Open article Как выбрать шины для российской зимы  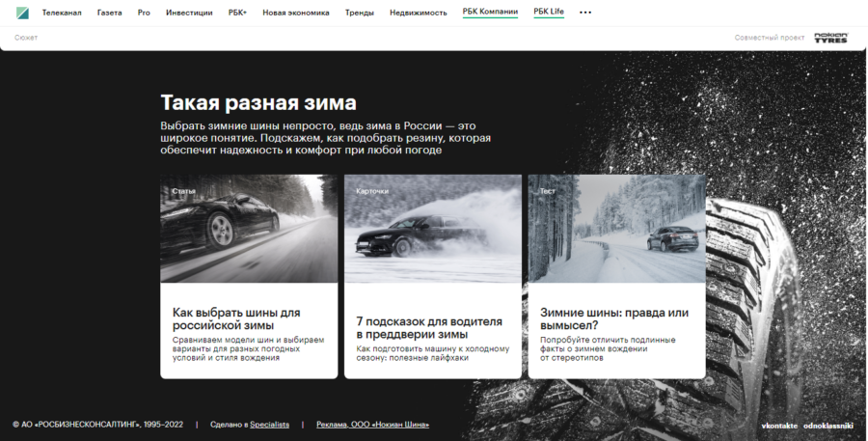236,319
